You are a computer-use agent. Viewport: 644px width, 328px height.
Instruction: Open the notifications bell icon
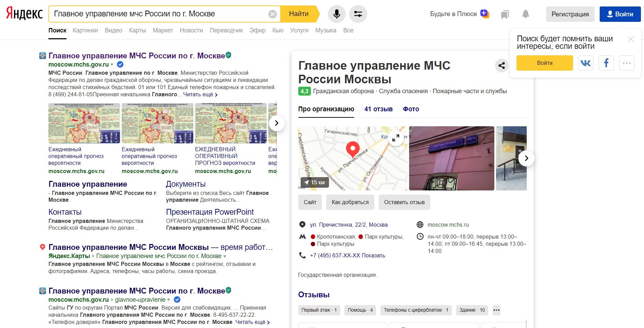click(x=526, y=14)
